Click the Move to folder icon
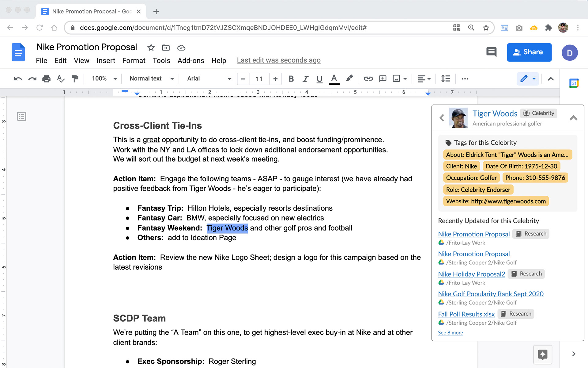Image resolution: width=588 pixels, height=368 pixels. 166,48
